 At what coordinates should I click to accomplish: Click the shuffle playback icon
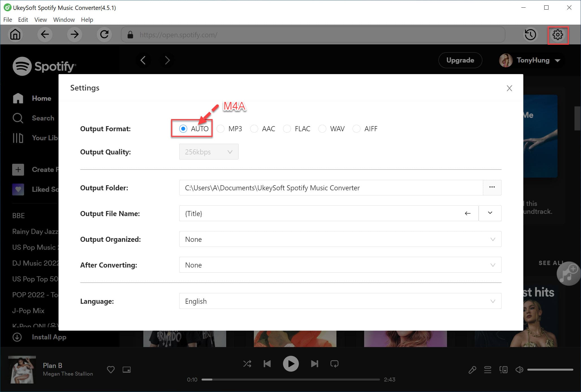point(247,364)
